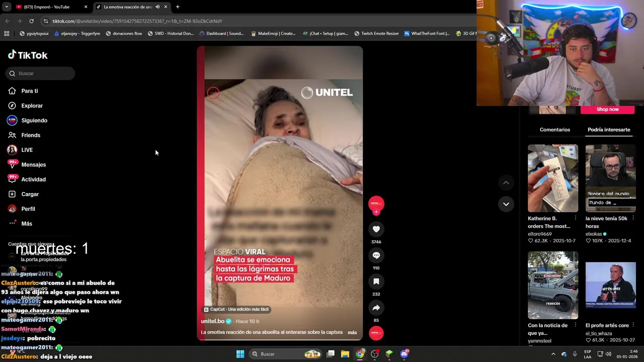644x362 pixels.
Task: Open the Friends section
Action: click(x=31, y=135)
